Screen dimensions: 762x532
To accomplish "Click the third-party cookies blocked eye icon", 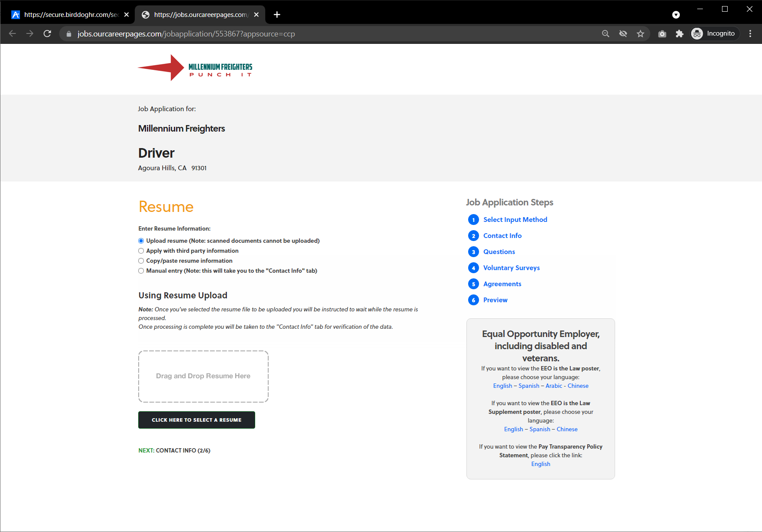I will pos(623,33).
